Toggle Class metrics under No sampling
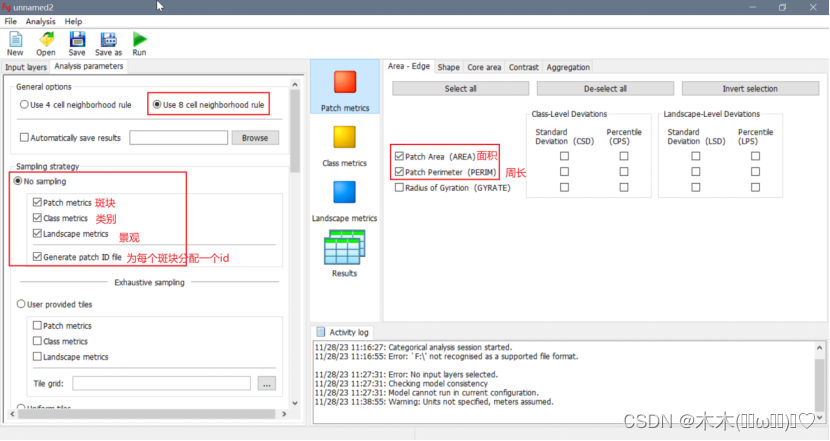Viewport: 830px width, 441px height. click(37, 218)
